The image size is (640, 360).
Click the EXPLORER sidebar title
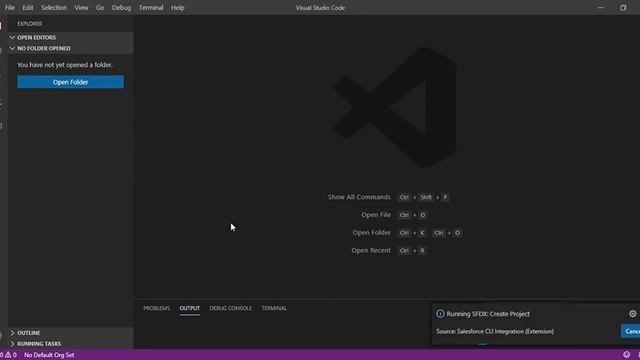[x=29, y=24]
